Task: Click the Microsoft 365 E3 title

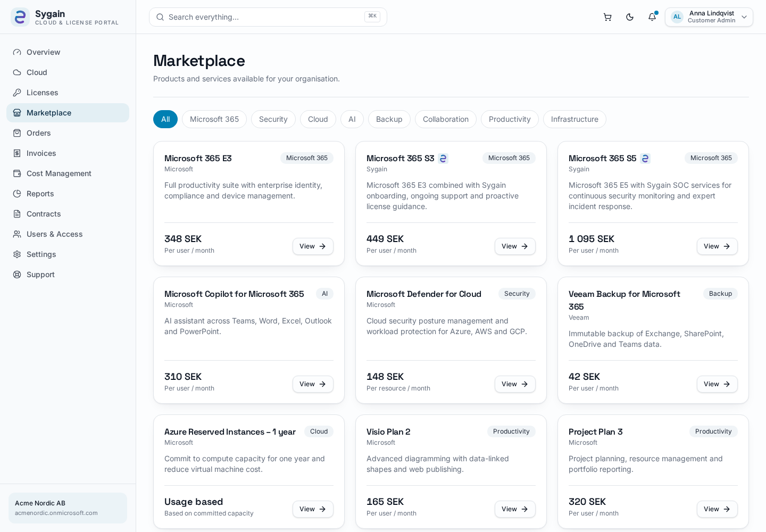Action: 198,159
